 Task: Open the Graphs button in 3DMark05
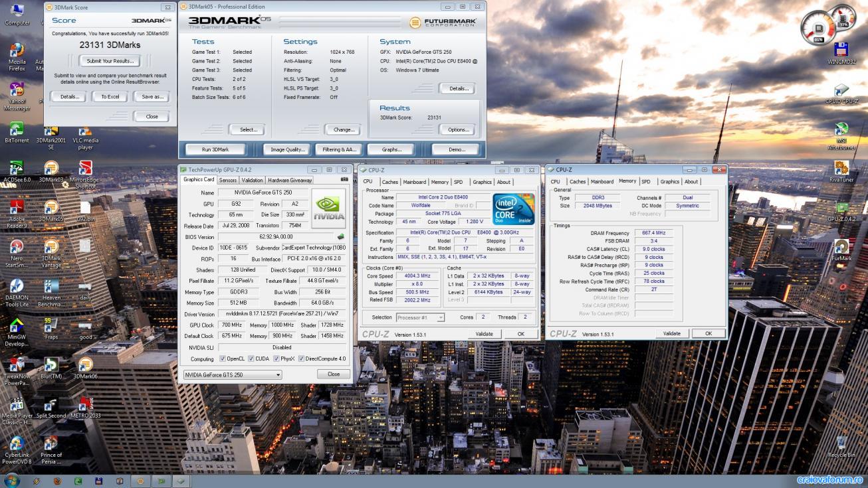coord(393,149)
